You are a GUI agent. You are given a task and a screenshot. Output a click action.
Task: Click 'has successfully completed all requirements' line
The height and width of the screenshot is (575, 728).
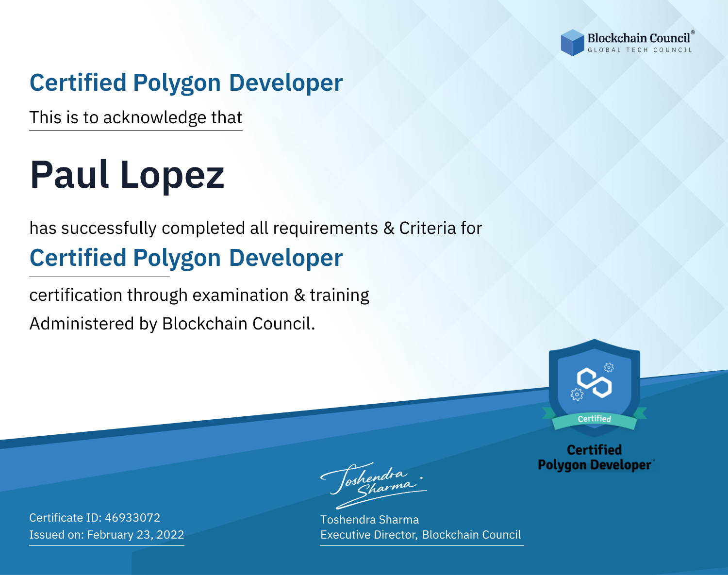256,228
